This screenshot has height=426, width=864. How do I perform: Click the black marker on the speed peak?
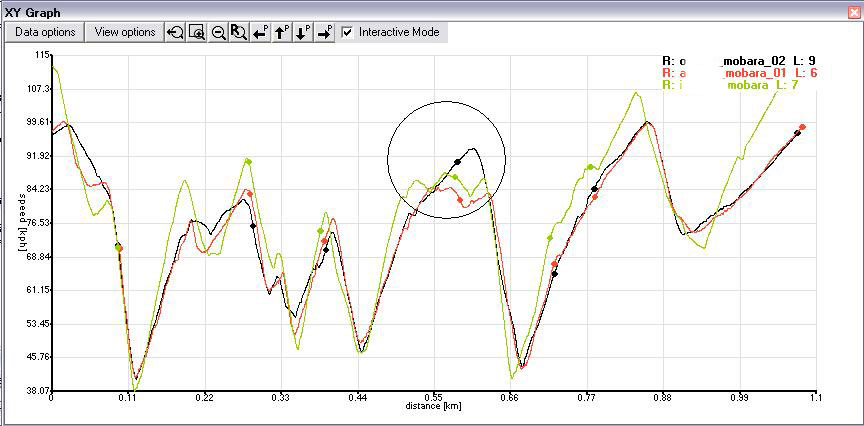pos(457,161)
